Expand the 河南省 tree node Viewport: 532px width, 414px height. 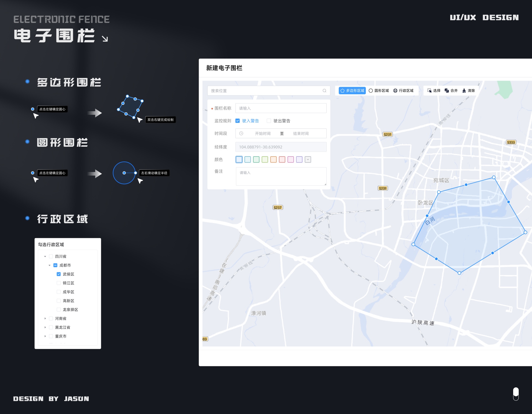coord(45,318)
